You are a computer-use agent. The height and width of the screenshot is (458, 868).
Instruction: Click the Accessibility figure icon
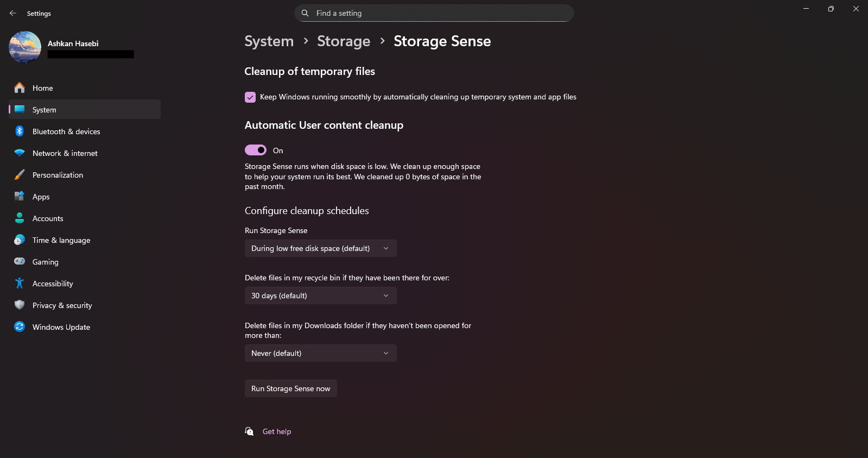pos(20,283)
